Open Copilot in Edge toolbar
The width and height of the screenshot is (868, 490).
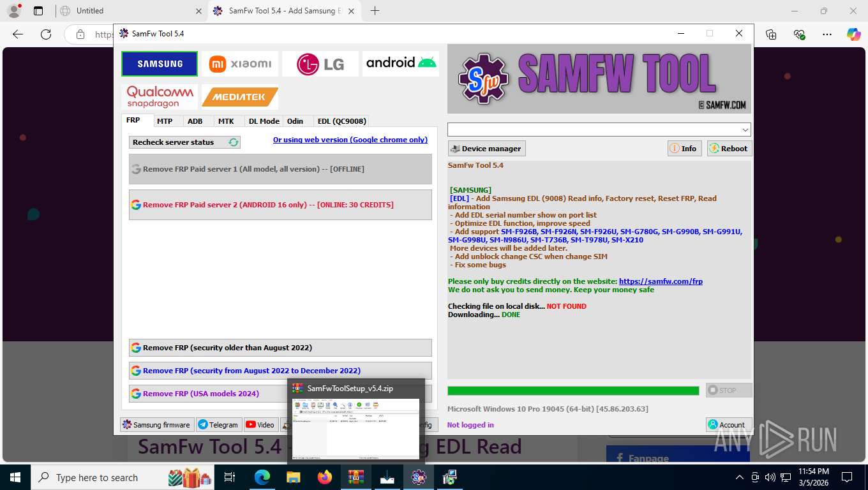pyautogui.click(x=854, y=34)
